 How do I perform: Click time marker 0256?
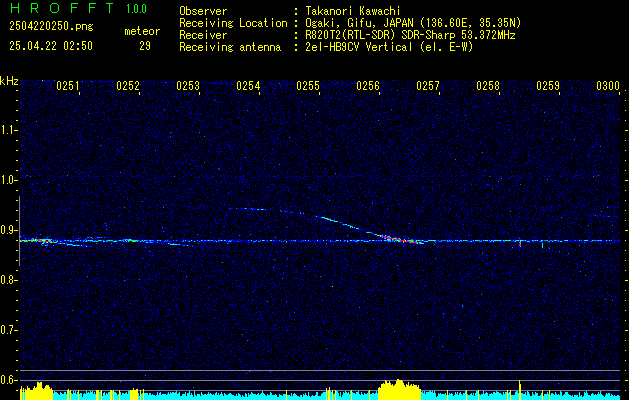[x=368, y=86]
